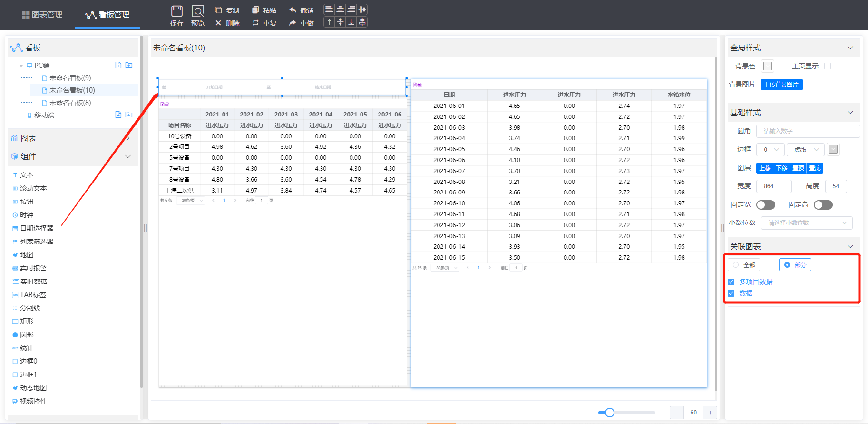Click layer 下移 button
This screenshot has width=868, height=424.
(782, 168)
